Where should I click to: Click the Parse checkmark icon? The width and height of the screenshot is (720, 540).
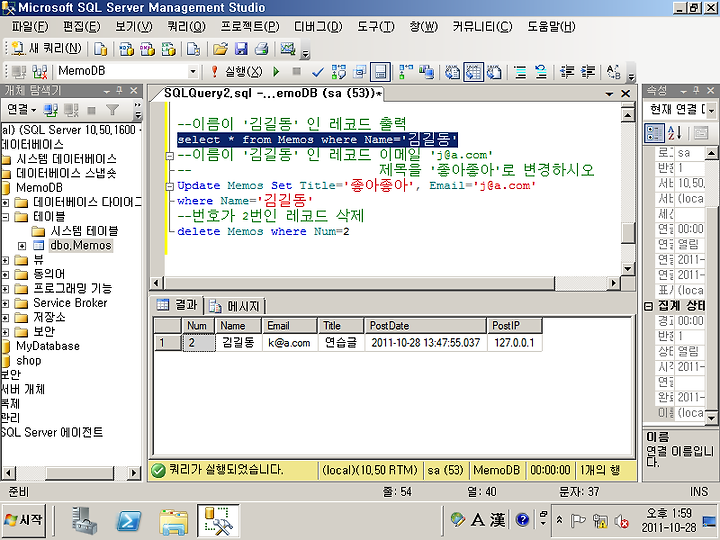(317, 72)
